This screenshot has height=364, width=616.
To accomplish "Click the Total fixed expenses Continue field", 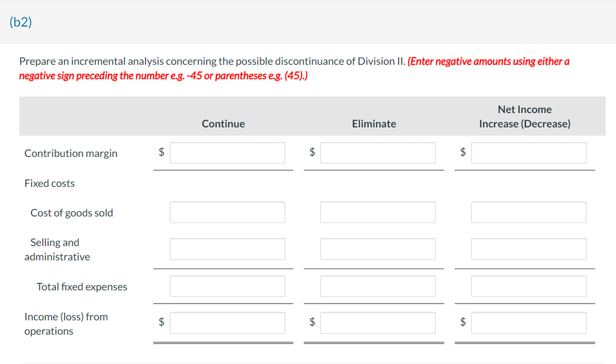I will tap(227, 286).
